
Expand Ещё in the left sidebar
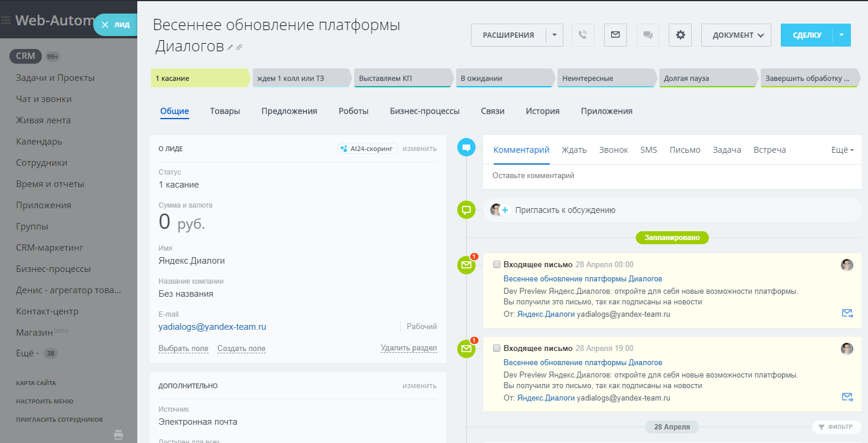pos(28,353)
